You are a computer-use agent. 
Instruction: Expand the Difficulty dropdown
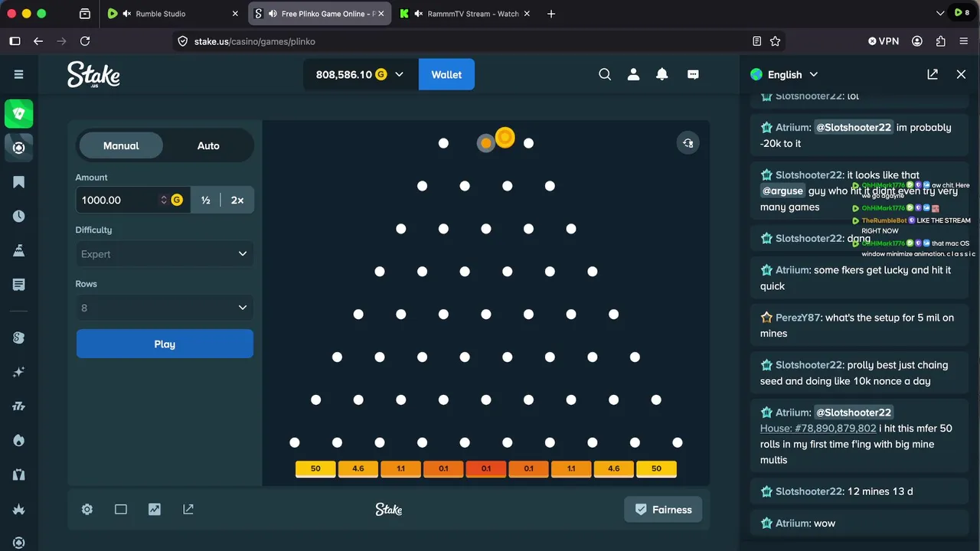[165, 253]
